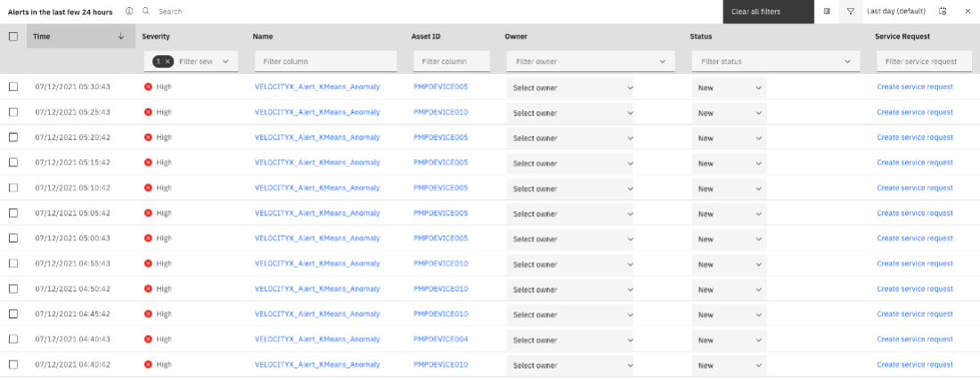
Task: Open the date range calendar icon
Action: (x=943, y=12)
